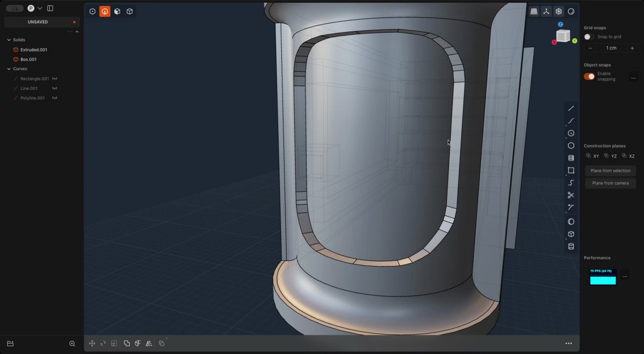Switch to solid selection mode
Viewport: 644px width, 354px height.
point(130,11)
